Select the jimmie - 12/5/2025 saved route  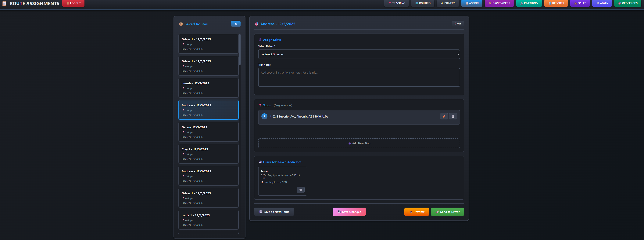(x=208, y=88)
